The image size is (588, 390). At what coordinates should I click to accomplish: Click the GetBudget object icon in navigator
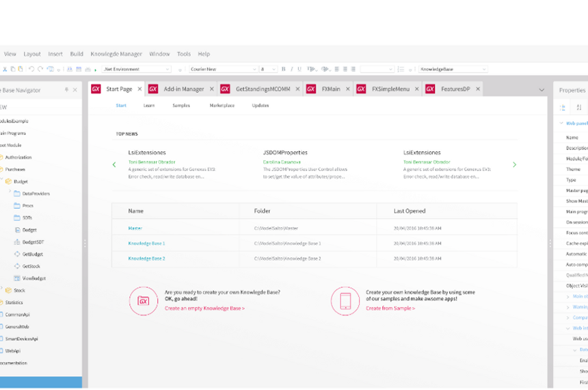pos(17,254)
